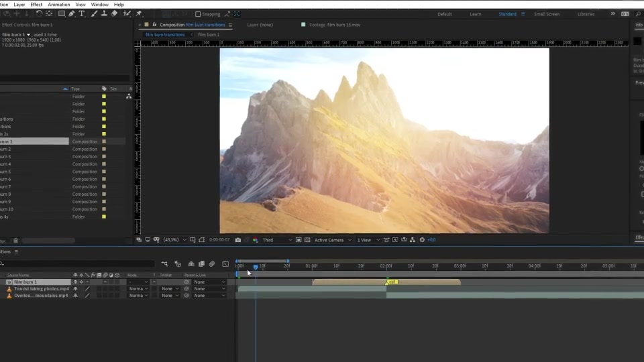Enable the Snapping checkbox
This screenshot has width=644, height=362.
[197, 14]
